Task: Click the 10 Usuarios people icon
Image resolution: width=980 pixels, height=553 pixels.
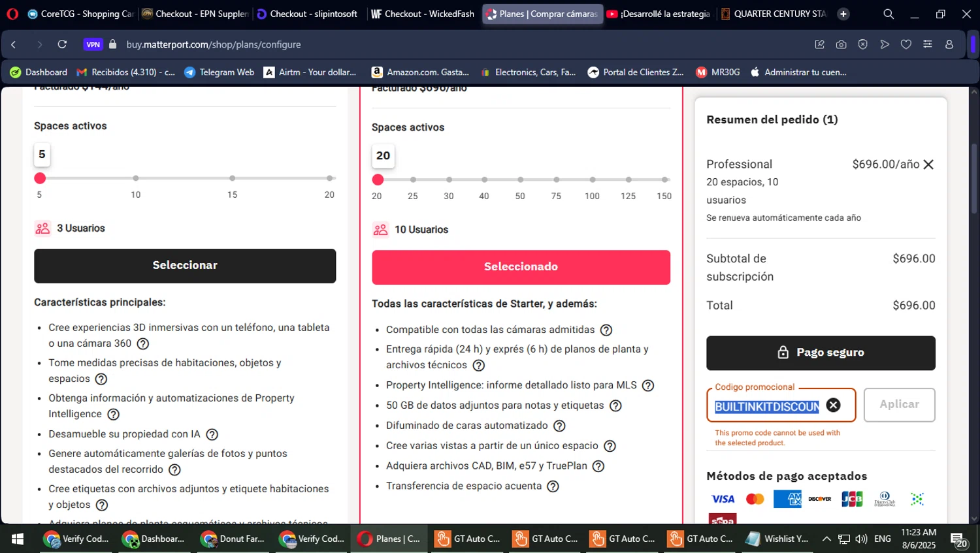Action: coord(380,230)
